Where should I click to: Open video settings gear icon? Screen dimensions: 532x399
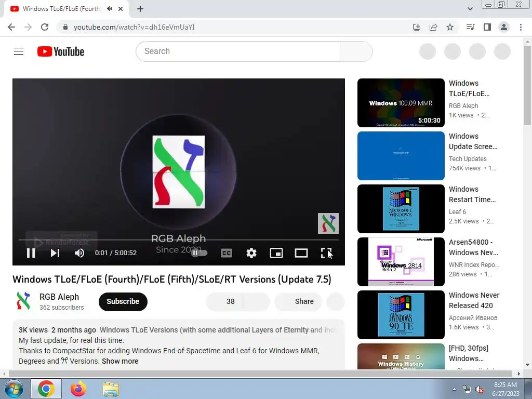click(251, 253)
